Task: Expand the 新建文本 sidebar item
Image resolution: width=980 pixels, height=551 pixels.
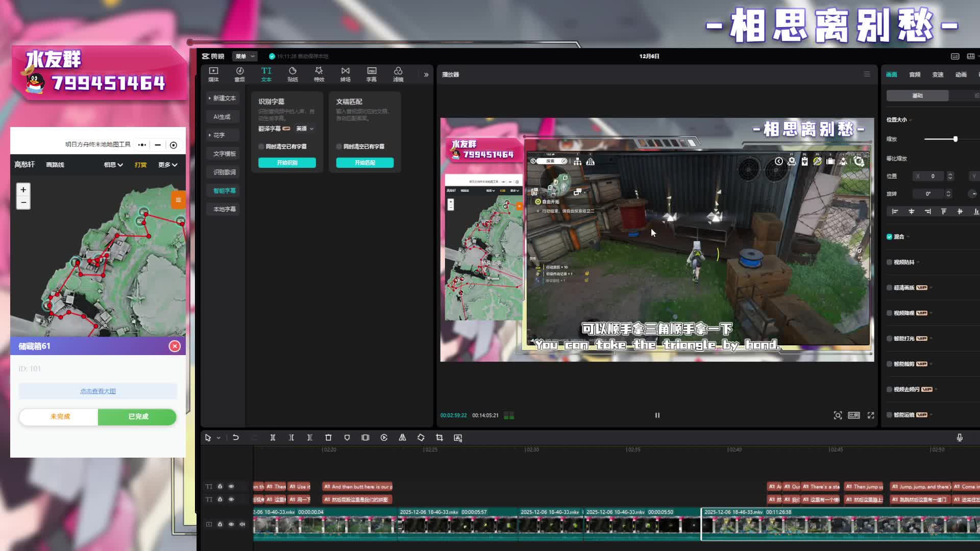Action: pos(223,98)
